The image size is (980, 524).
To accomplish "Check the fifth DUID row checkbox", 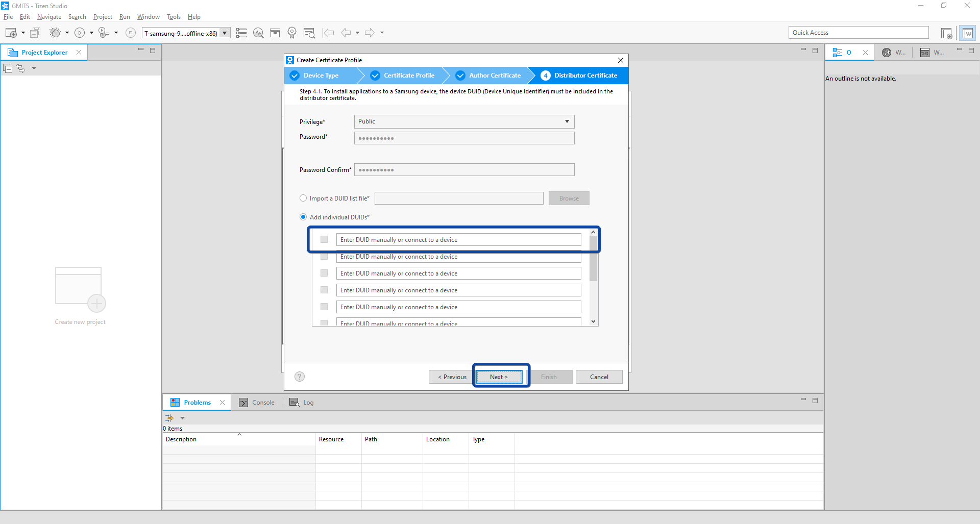I will (324, 307).
